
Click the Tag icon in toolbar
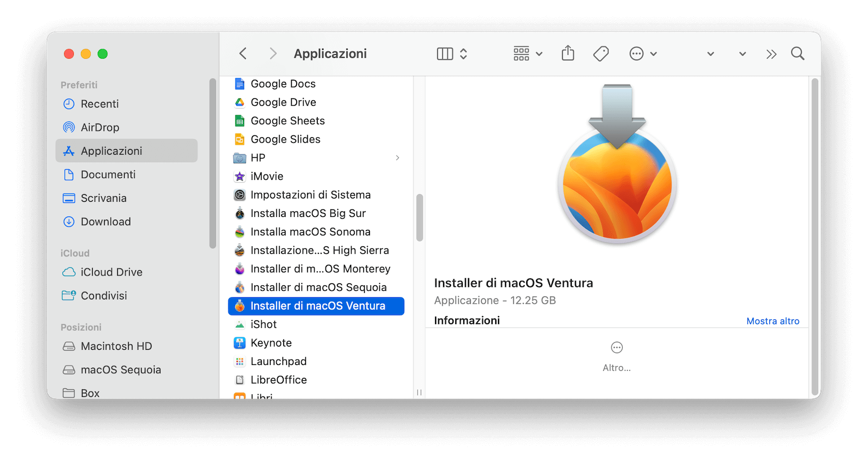[601, 54]
